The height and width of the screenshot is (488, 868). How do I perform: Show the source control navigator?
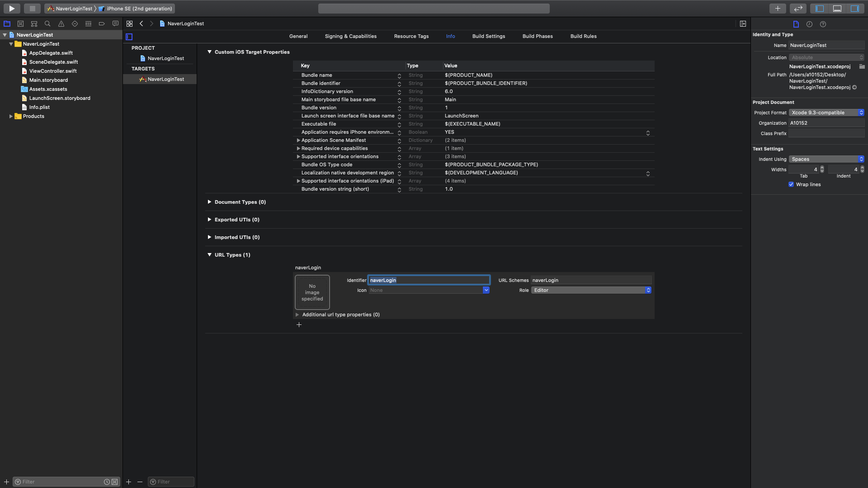(20, 24)
